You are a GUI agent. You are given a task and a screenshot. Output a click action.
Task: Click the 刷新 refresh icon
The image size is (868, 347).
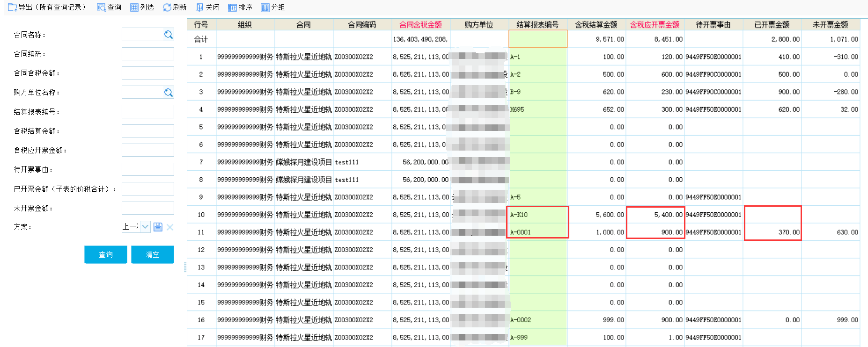(167, 7)
